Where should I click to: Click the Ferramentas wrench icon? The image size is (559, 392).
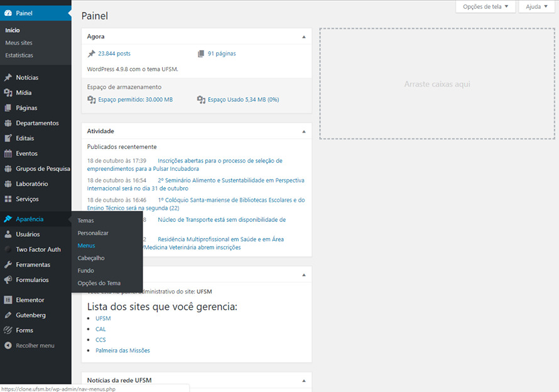8,265
